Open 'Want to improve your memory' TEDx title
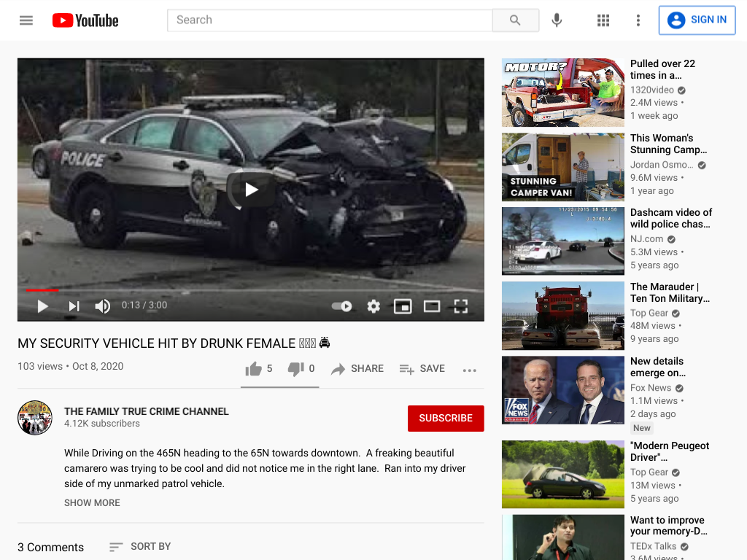 [x=668, y=526]
